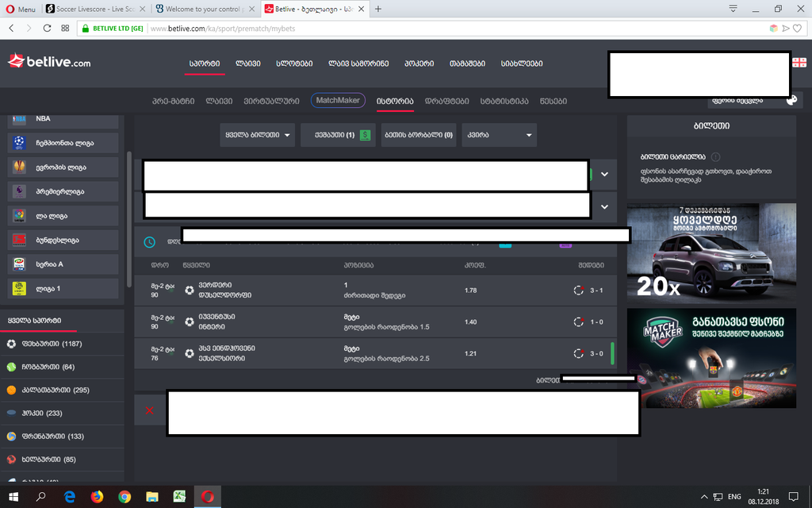This screenshot has height=508, width=812.
Task: Open Google Chrome from the taskbar
Action: pyautogui.click(x=124, y=497)
